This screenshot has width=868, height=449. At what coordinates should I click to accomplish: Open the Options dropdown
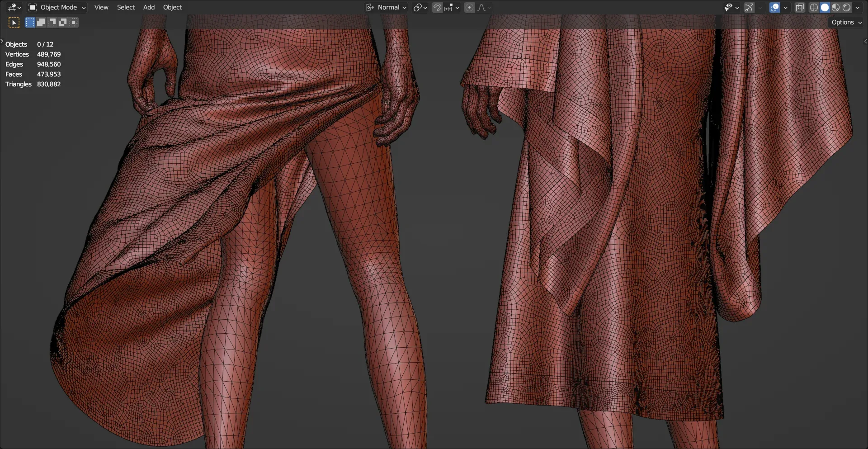847,22
